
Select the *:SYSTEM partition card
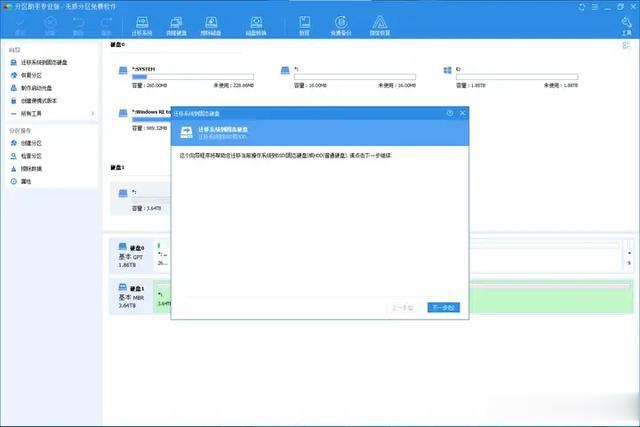pyautogui.click(x=186, y=77)
